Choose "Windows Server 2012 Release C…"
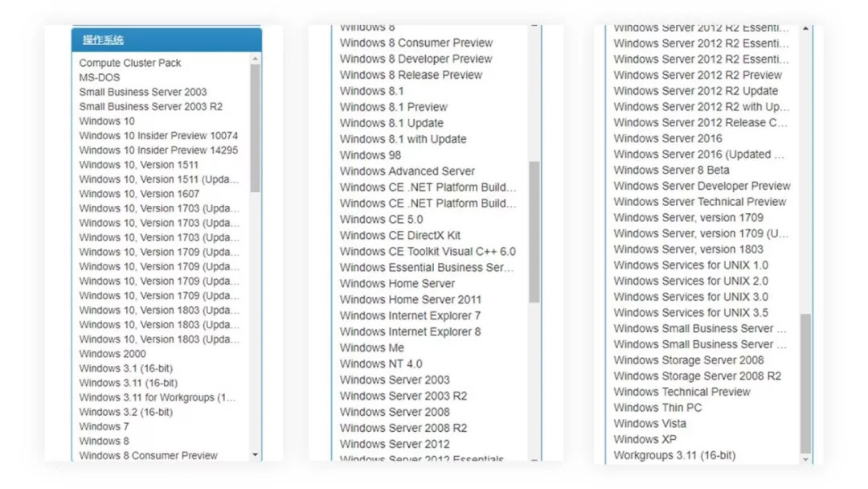Screen dimensions: 868x489 700,122
